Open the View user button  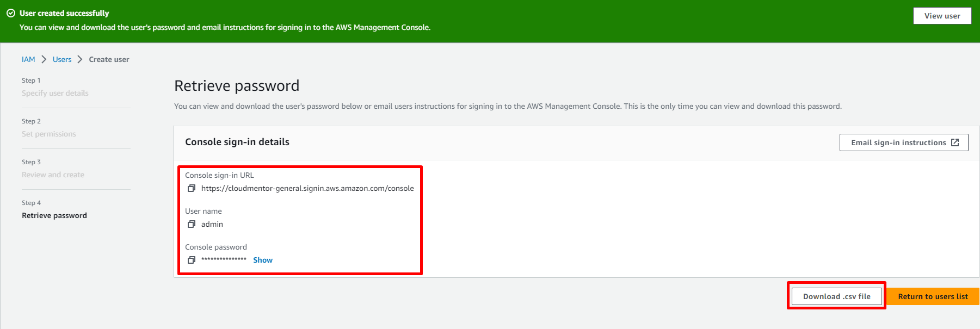coord(942,16)
